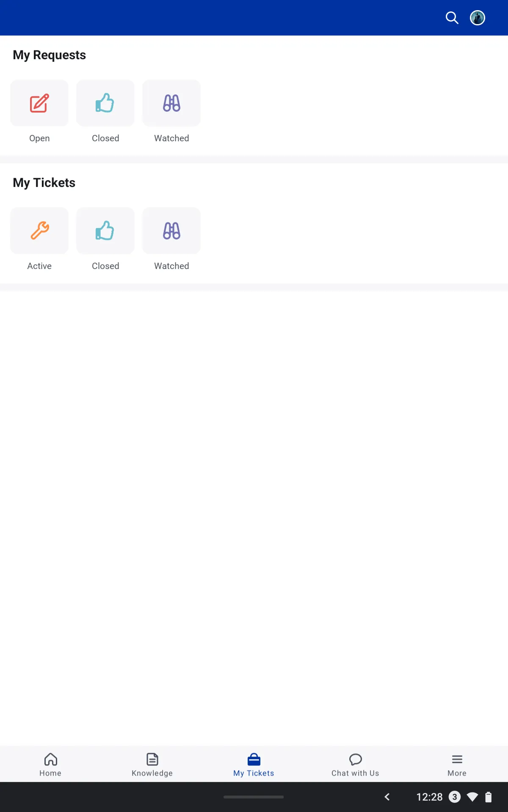The image size is (508, 812).
Task: Open Chat with Us
Action: tap(355, 763)
